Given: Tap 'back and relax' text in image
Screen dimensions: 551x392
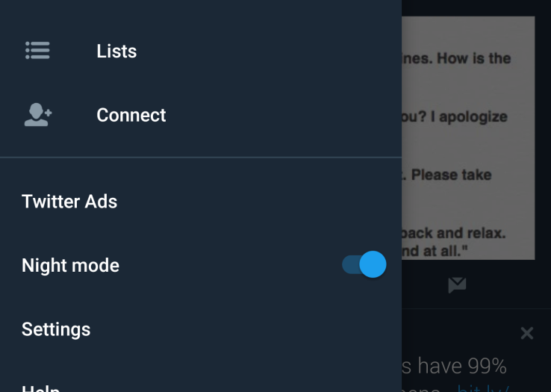Looking at the screenshot, I should (x=453, y=233).
